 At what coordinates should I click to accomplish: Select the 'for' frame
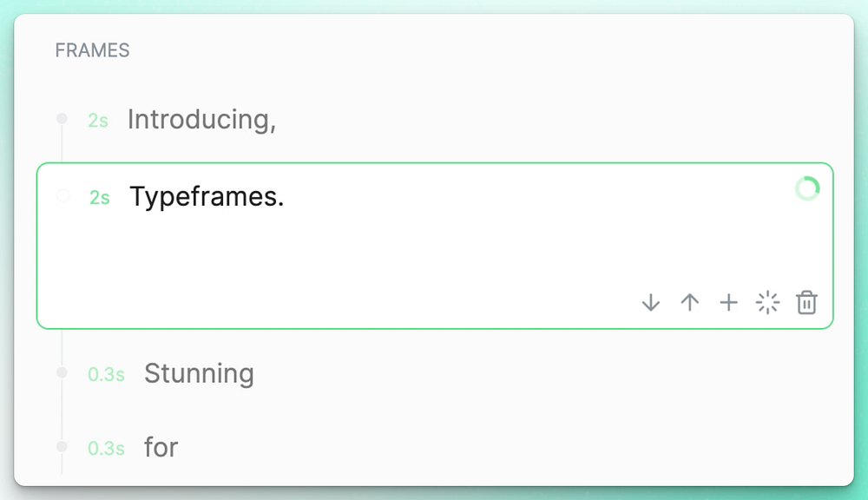(161, 447)
